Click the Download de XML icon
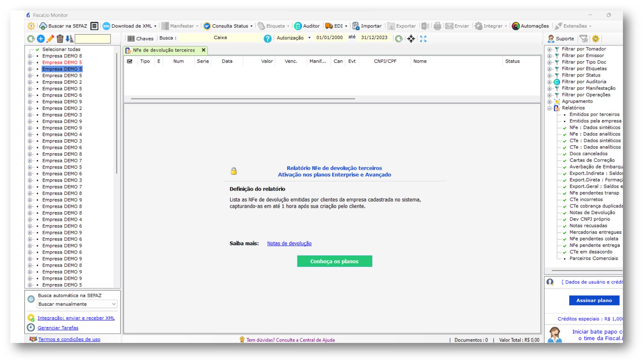The width and height of the screenshot is (644, 364). (106, 26)
